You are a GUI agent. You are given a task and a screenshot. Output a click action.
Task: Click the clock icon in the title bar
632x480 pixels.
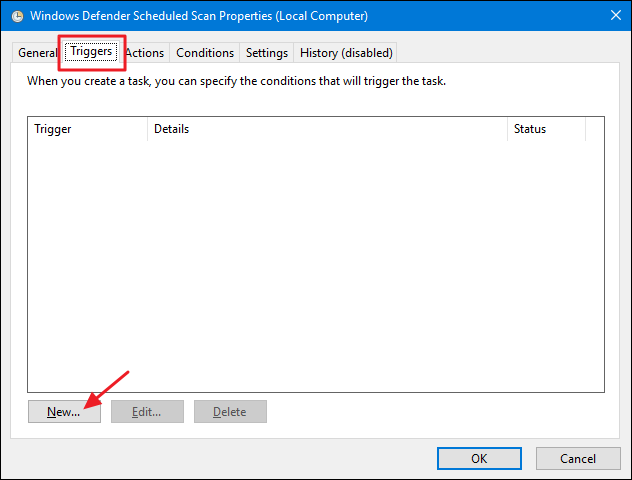pos(18,16)
